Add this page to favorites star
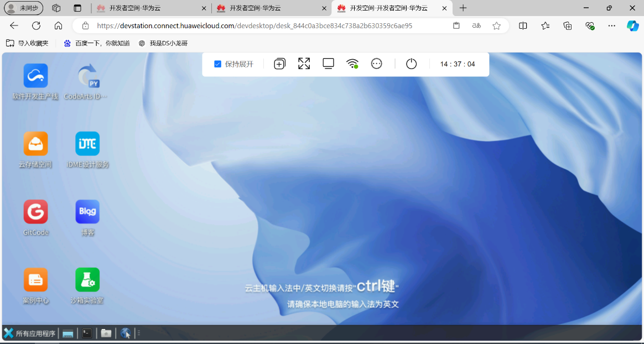The image size is (644, 344). click(x=496, y=26)
